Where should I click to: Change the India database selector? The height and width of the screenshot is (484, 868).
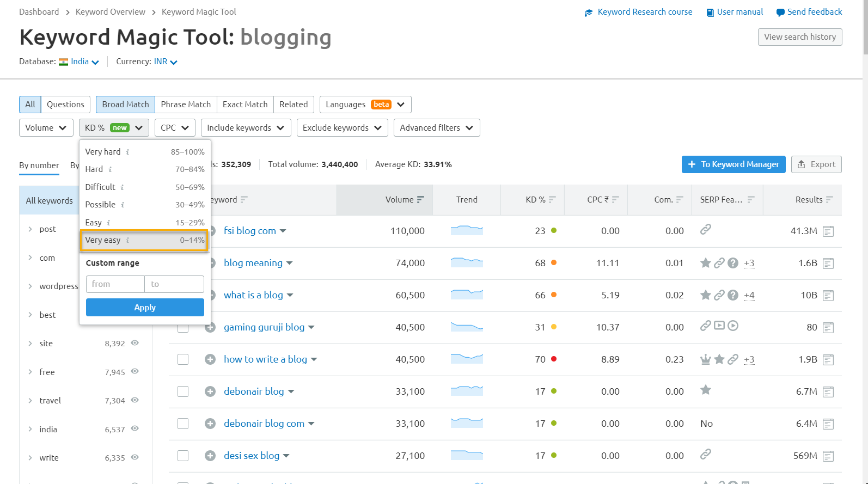point(79,62)
